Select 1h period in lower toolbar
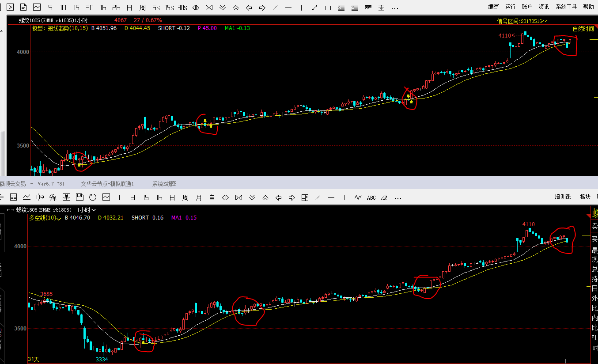Image resolution: width=598 pixels, height=364 pixels. [159, 197]
